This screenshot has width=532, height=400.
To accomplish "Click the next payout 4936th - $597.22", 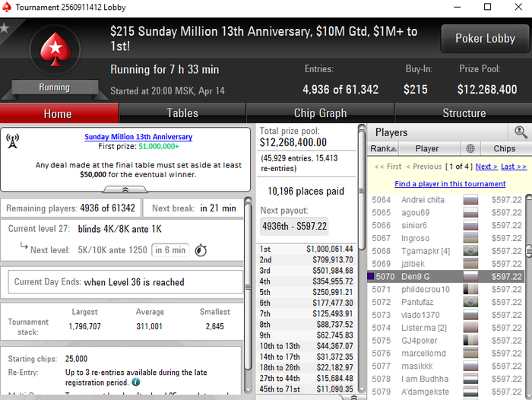I will pos(295,226).
